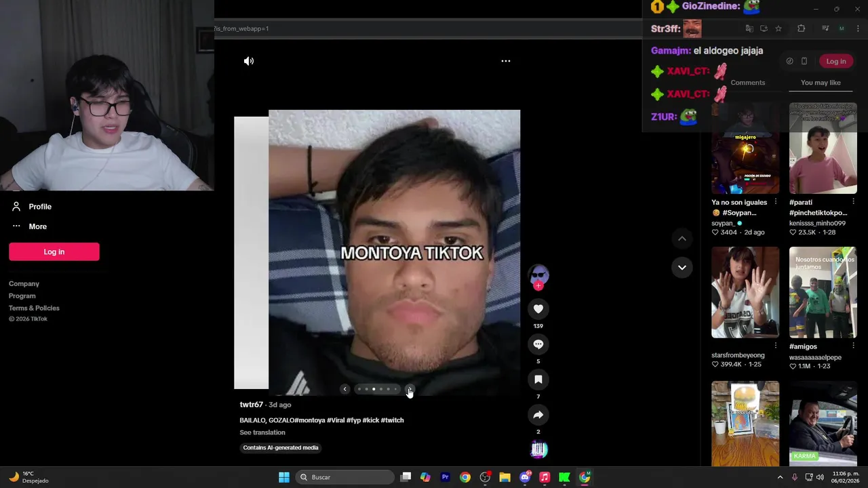
Task: Show hidden system tray icons
Action: pos(780,477)
